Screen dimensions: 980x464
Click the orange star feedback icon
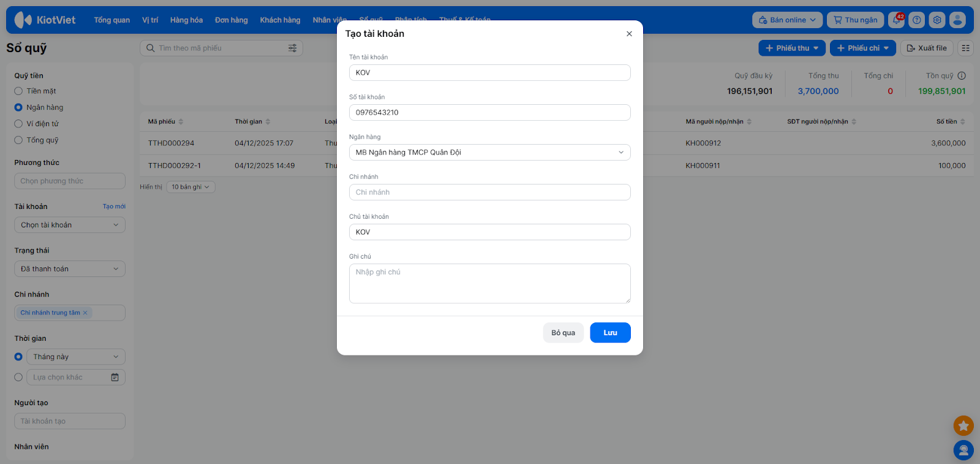[x=963, y=425]
